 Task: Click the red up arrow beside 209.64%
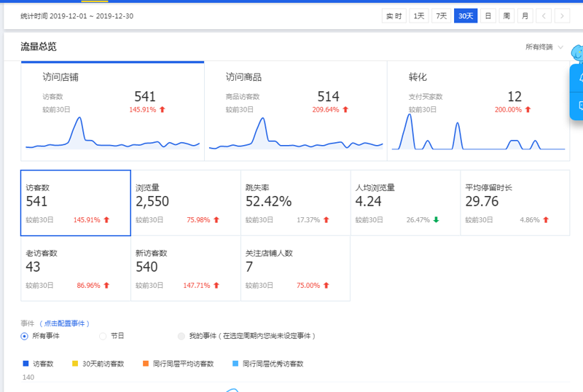click(345, 109)
